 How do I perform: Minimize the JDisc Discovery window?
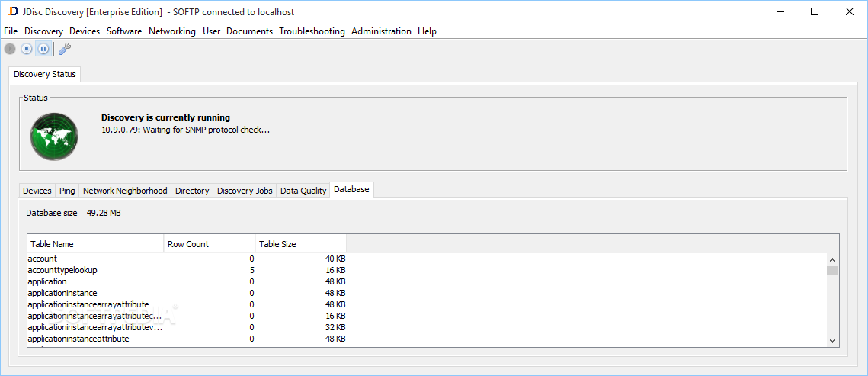point(780,11)
